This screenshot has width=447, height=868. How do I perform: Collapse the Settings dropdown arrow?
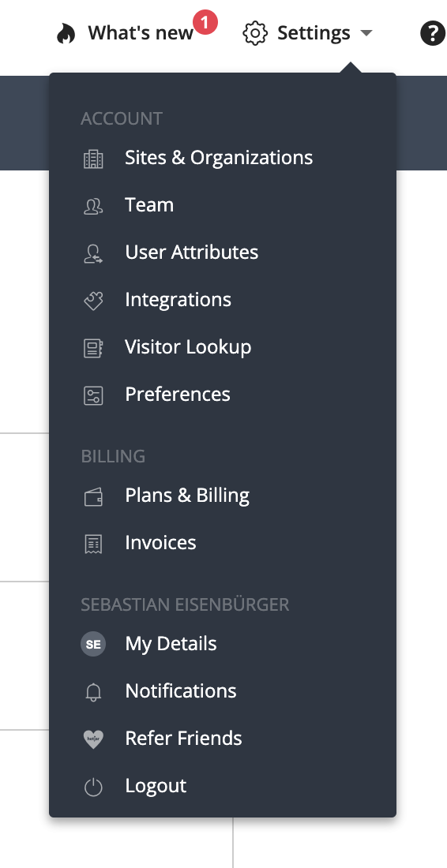(x=366, y=33)
